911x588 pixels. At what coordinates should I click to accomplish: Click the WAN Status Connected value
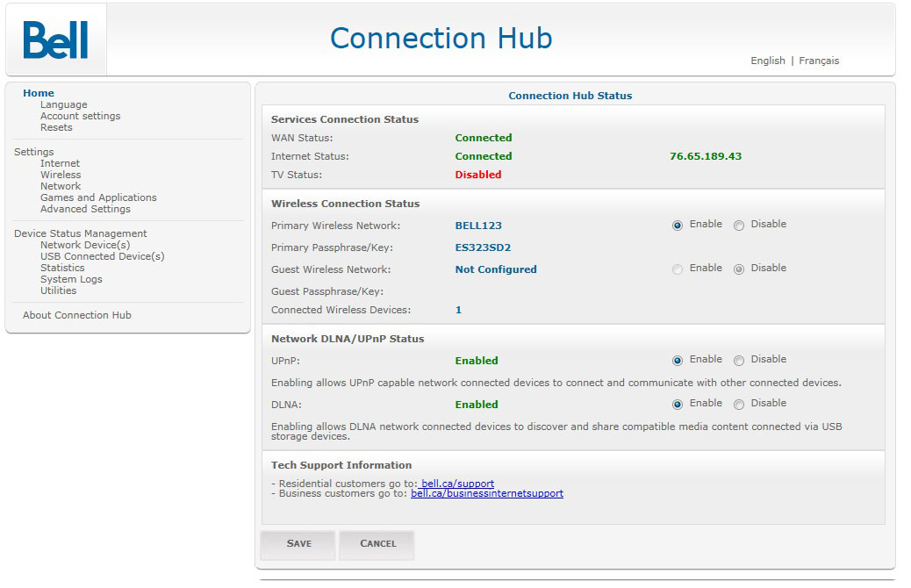[x=484, y=138]
